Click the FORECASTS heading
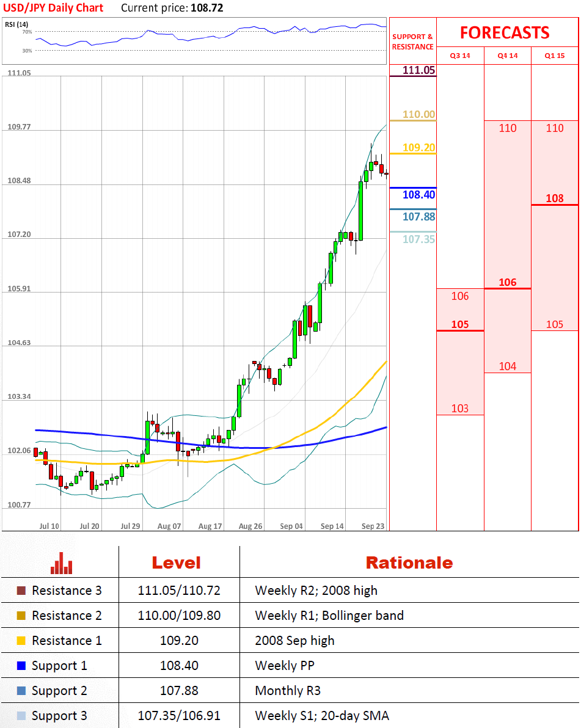 (x=505, y=32)
